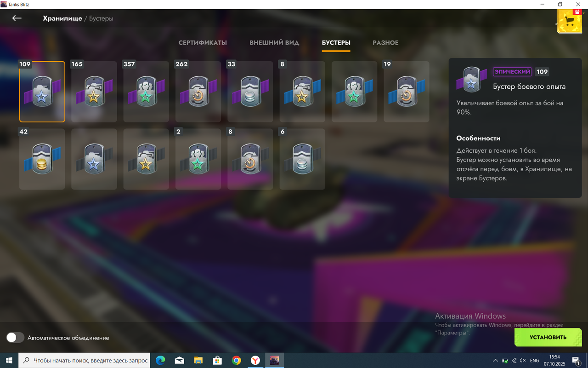Select the purple combat XP booster with count 109
Image resolution: width=588 pixels, height=368 pixels.
coord(42,92)
